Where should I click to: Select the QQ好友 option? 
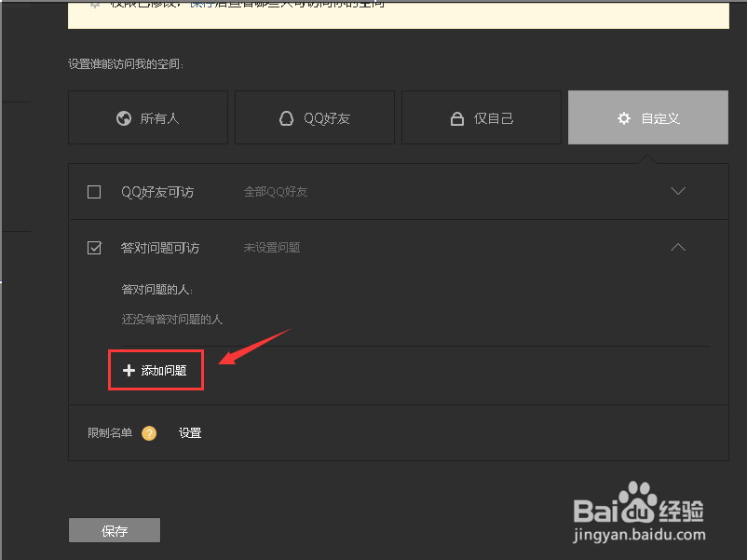314,117
